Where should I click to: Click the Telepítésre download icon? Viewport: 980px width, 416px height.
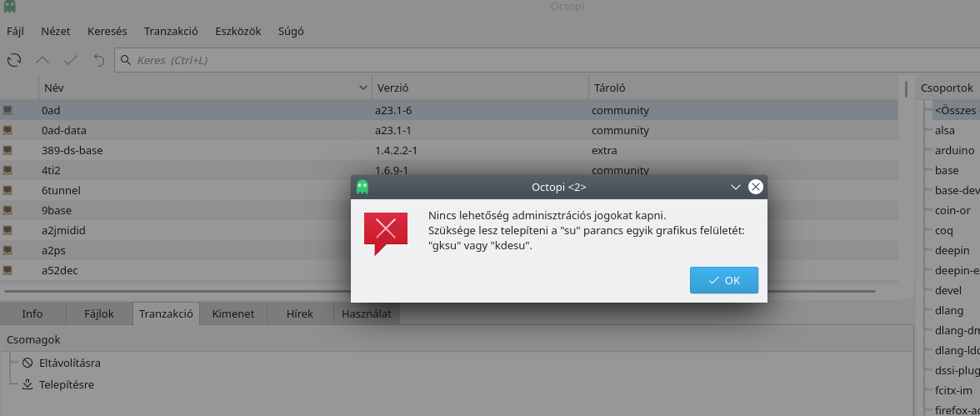[x=27, y=384]
